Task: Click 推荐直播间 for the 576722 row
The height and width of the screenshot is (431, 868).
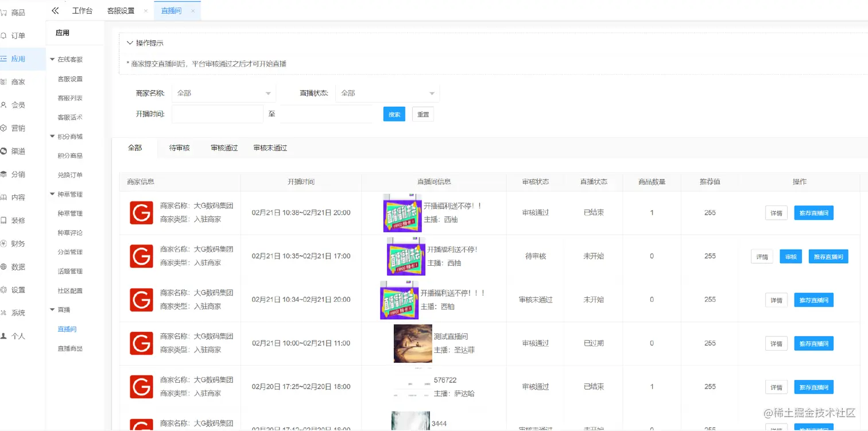Action: [x=813, y=387]
